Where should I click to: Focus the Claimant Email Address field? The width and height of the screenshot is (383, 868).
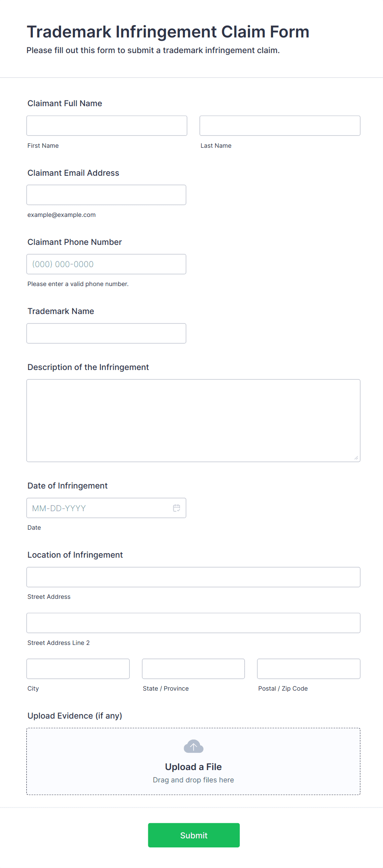tap(106, 195)
